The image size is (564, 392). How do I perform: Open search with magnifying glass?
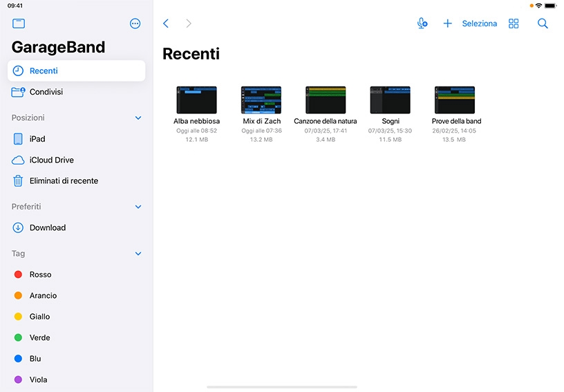(543, 24)
